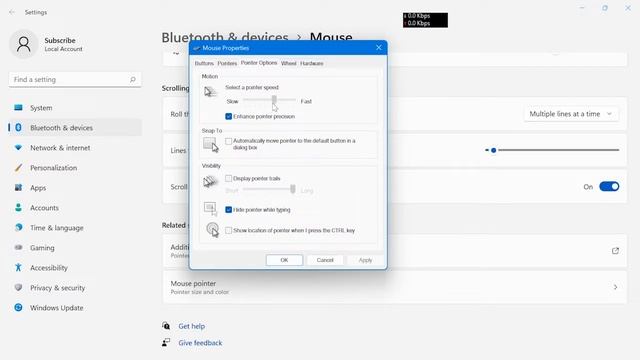Viewport: 640px width, 360px height.
Task: Switch to the Buttons tab
Action: [204, 63]
